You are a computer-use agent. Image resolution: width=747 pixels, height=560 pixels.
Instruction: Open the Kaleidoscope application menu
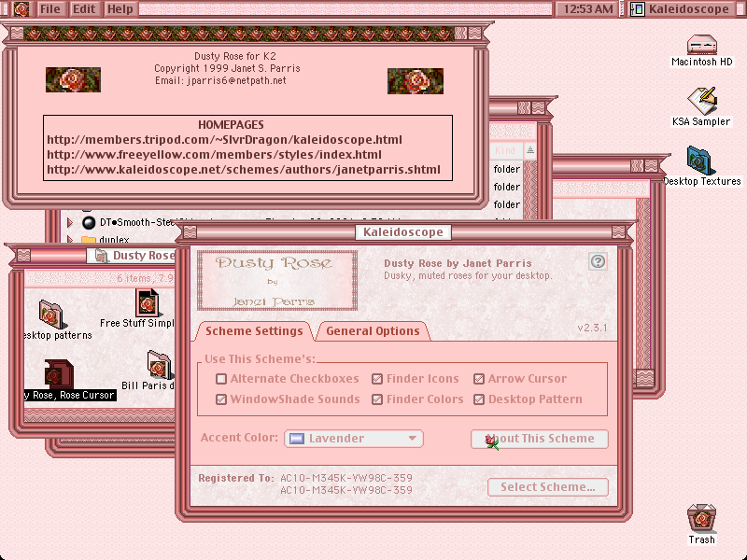683,9
